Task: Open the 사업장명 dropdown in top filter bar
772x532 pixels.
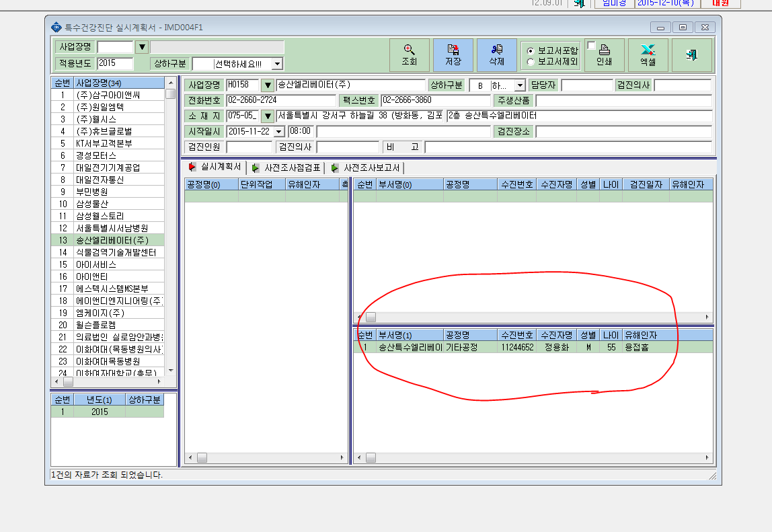Action: (x=142, y=47)
